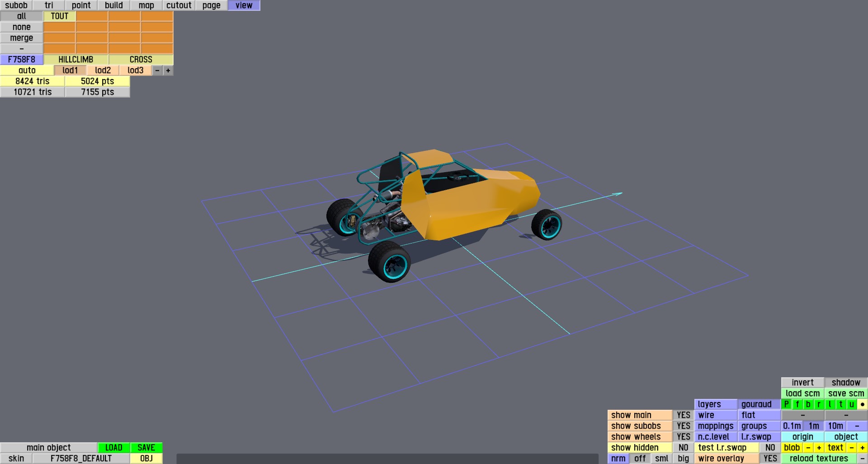This screenshot has height=464, width=868.
Task: Open the F758F8_DEFAULT skin selector
Action: pos(81,459)
